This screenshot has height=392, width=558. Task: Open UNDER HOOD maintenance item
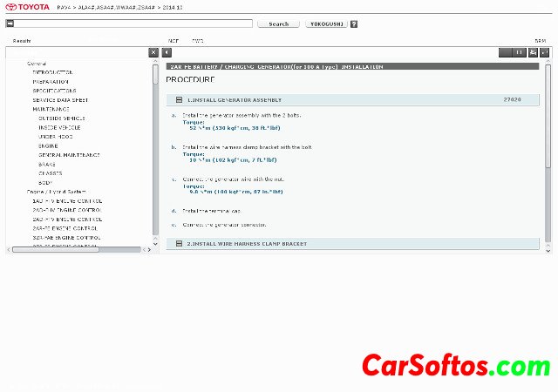pyautogui.click(x=55, y=137)
